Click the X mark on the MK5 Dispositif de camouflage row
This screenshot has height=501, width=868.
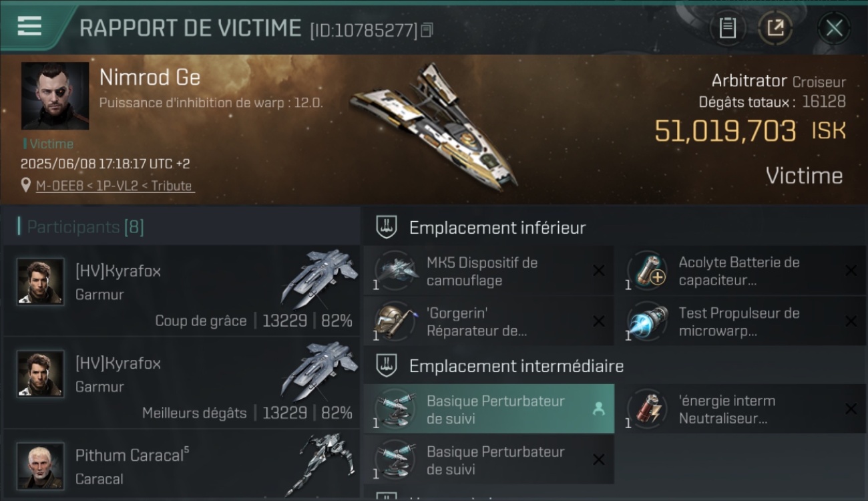click(x=599, y=271)
